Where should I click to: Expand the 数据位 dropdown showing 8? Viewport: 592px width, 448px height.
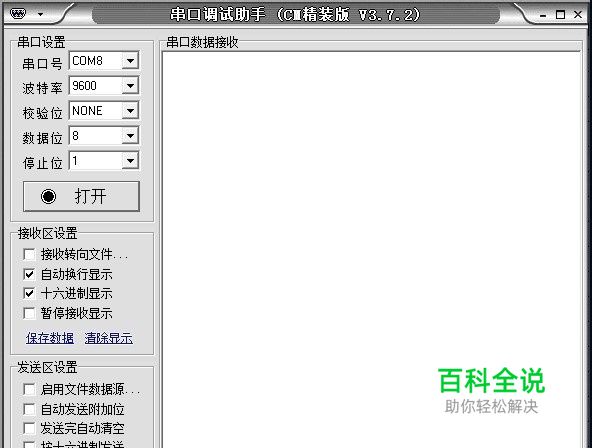tap(130, 136)
